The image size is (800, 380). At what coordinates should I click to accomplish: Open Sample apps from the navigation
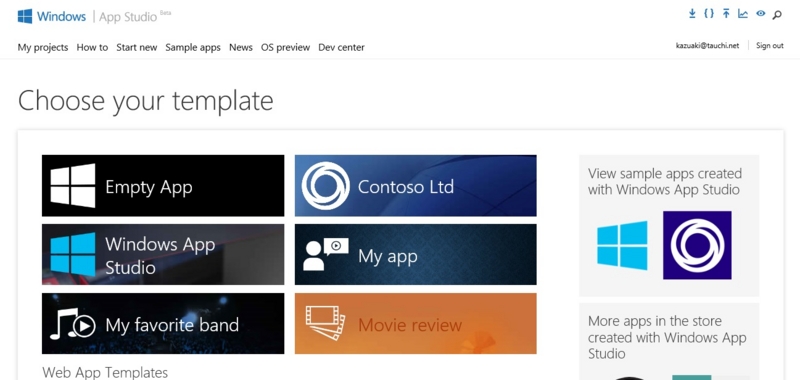(193, 47)
